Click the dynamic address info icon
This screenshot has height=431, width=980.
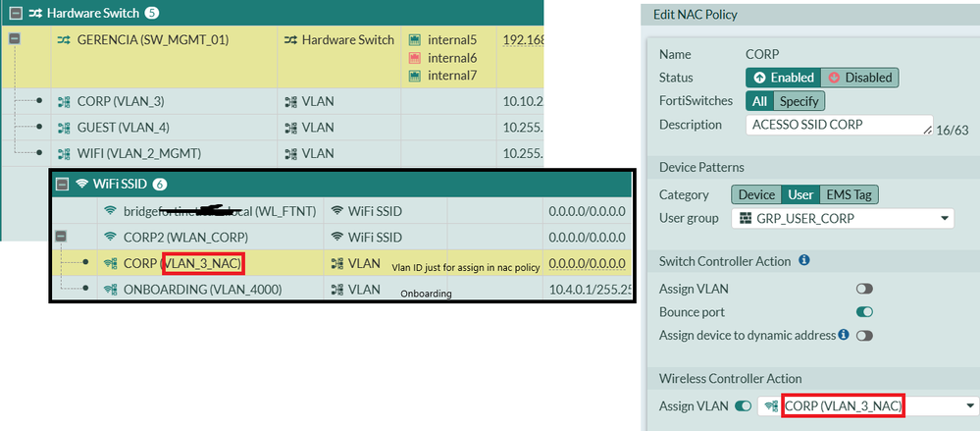coord(844,335)
